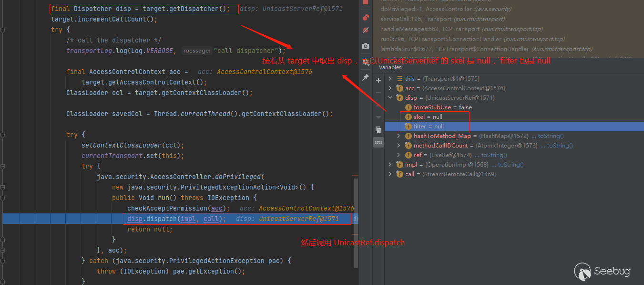Click the Seebug logo

click(x=603, y=271)
